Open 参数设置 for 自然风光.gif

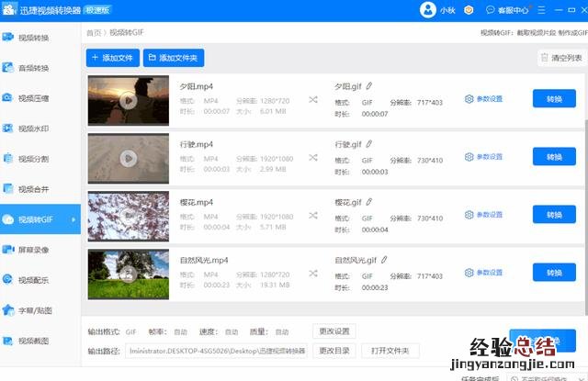(483, 273)
